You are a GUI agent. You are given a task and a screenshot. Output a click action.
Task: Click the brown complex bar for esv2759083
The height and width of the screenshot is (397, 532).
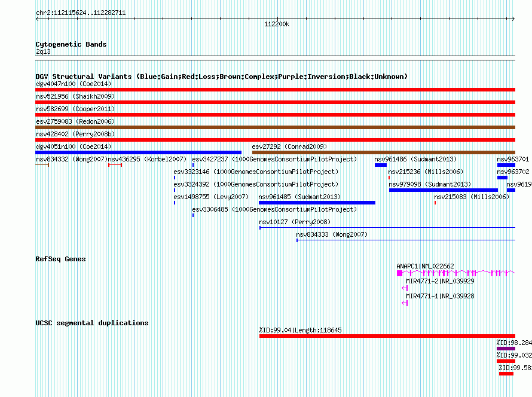275,127
